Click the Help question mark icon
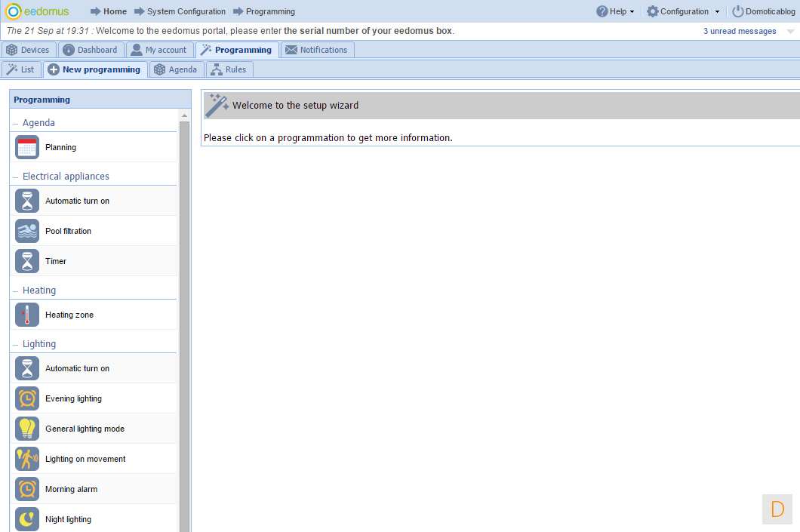This screenshot has width=800, height=532. point(602,11)
